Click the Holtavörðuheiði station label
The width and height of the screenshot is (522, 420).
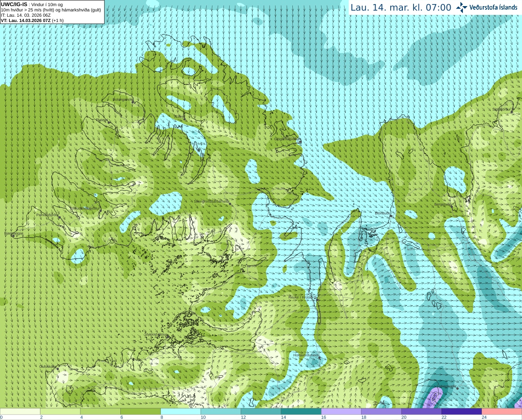tap(306, 355)
